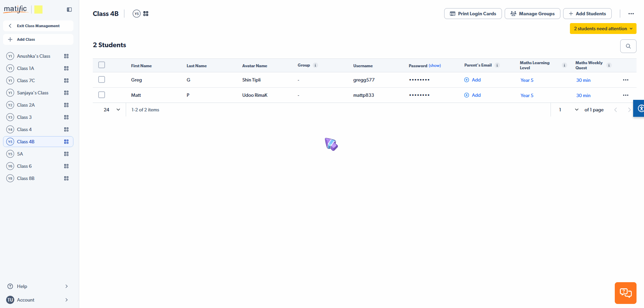Open the 24 items-per-page dropdown

(x=112, y=110)
